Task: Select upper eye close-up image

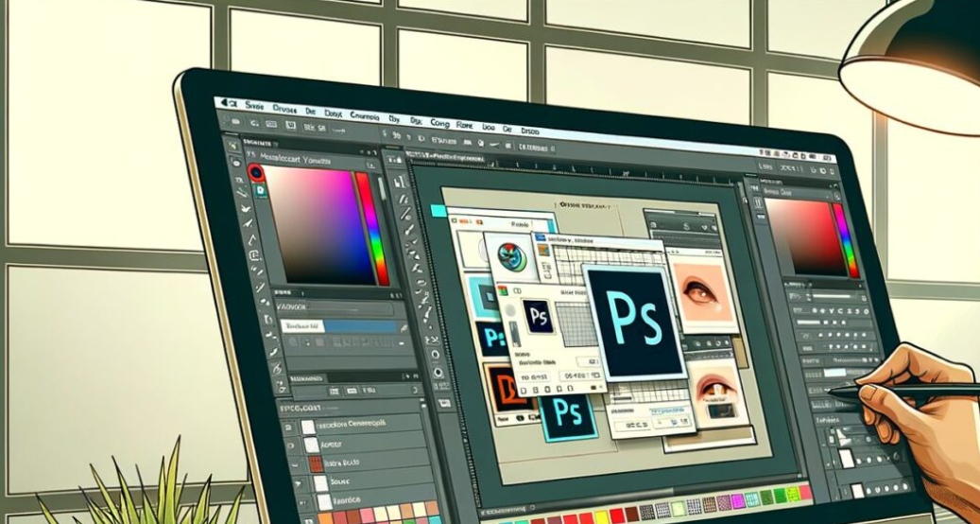Action: 700,292
